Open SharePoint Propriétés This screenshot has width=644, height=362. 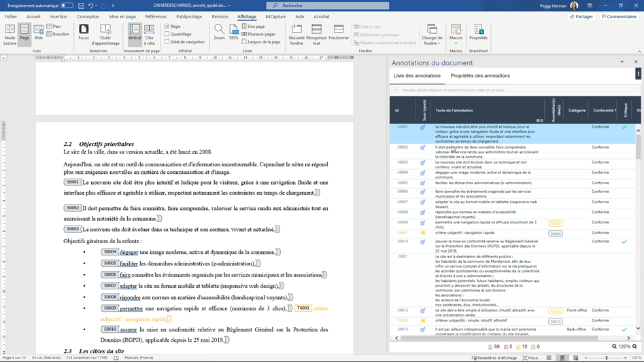479,32
